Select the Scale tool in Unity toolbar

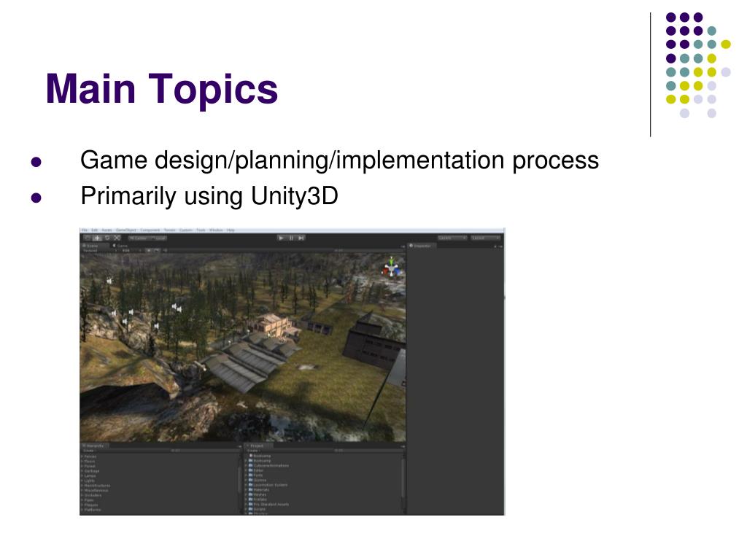[x=117, y=238]
